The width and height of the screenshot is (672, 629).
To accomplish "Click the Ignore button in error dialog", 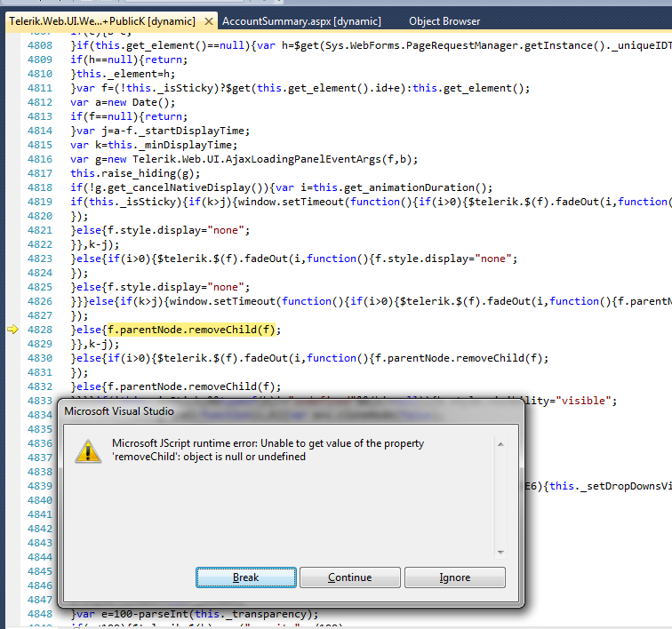I will tap(455, 577).
